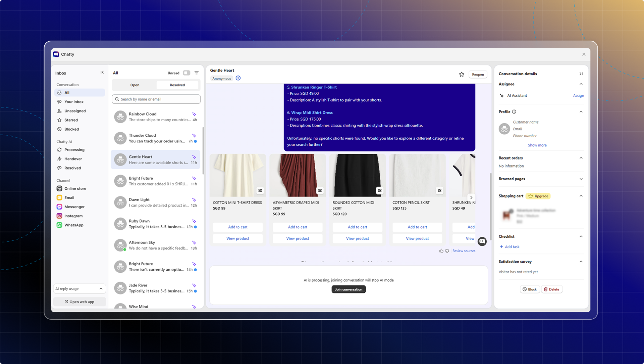Viewport: 644px width, 364px height.
Task: Click the Join conversation button
Action: point(348,289)
